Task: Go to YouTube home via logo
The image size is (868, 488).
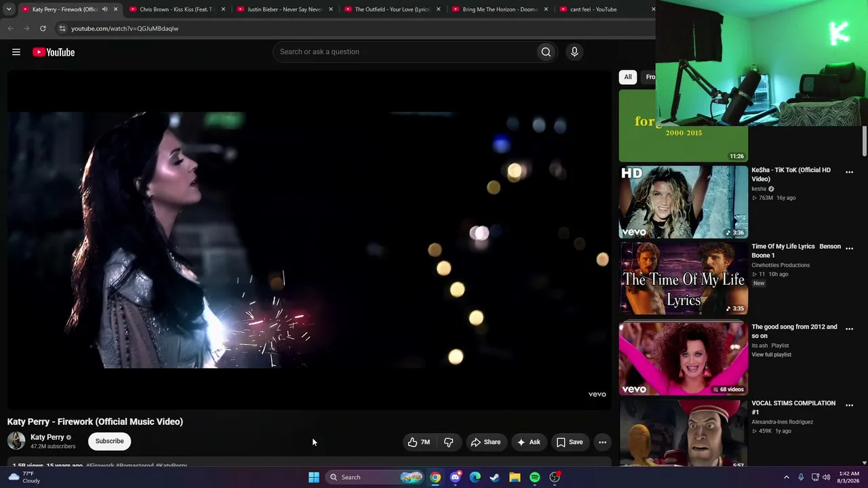Action: (54, 52)
